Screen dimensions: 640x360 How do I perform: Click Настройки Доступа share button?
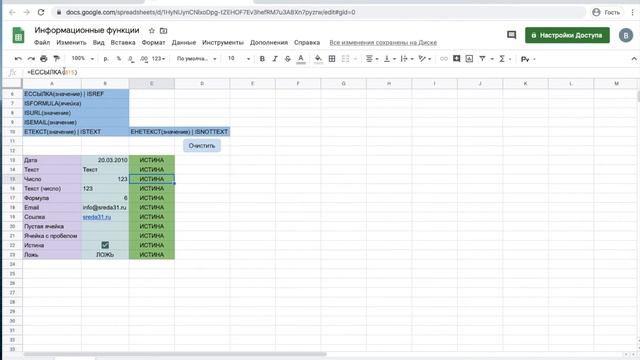pyautogui.click(x=567, y=35)
